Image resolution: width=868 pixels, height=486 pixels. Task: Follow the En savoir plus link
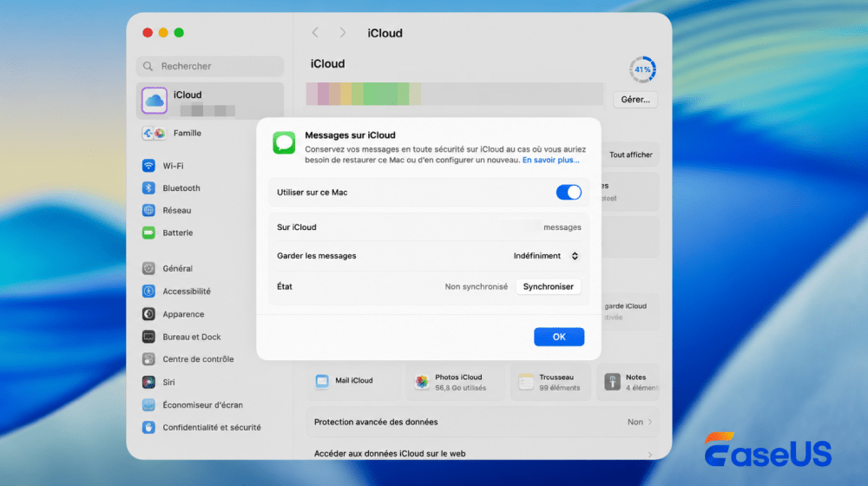point(551,160)
